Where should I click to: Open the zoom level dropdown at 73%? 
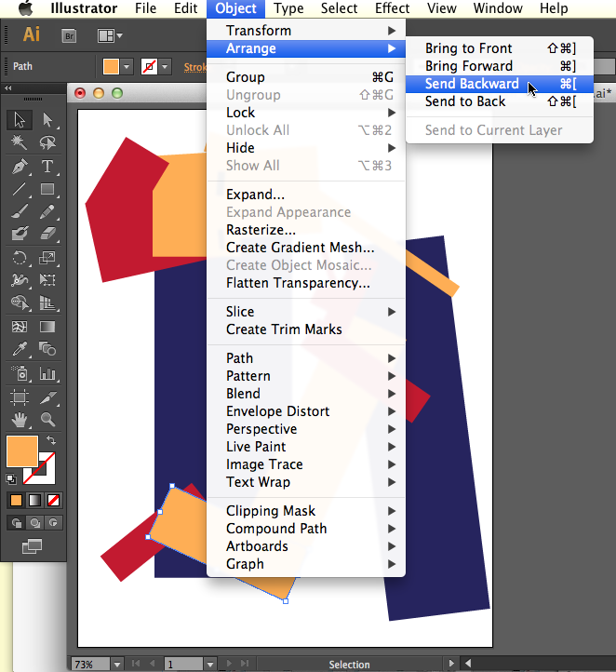(x=116, y=665)
